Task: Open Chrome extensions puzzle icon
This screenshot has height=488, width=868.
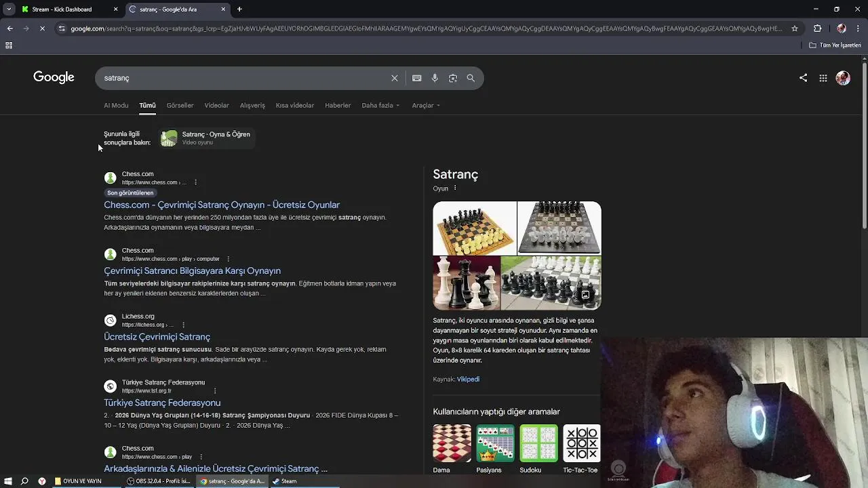Action: pyautogui.click(x=817, y=28)
